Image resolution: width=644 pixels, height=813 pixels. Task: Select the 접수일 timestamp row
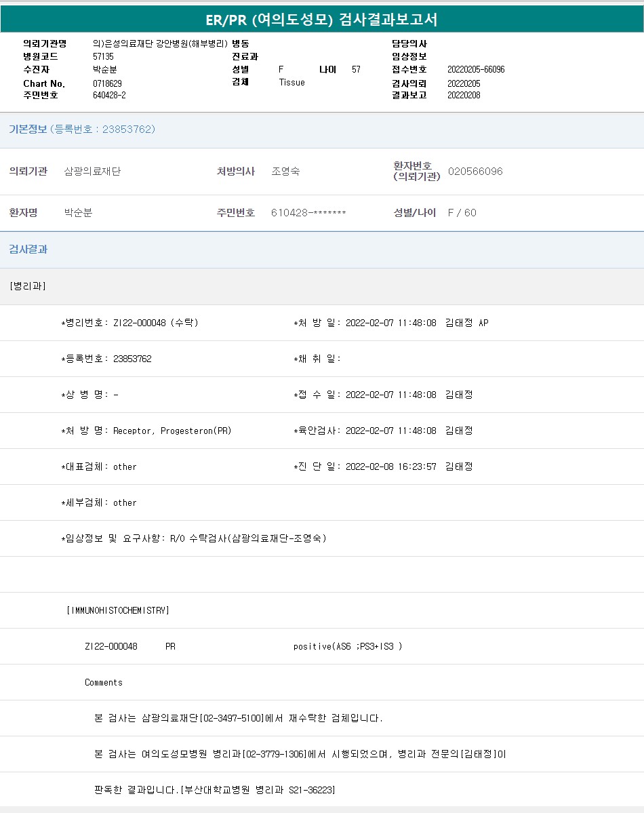(x=383, y=395)
